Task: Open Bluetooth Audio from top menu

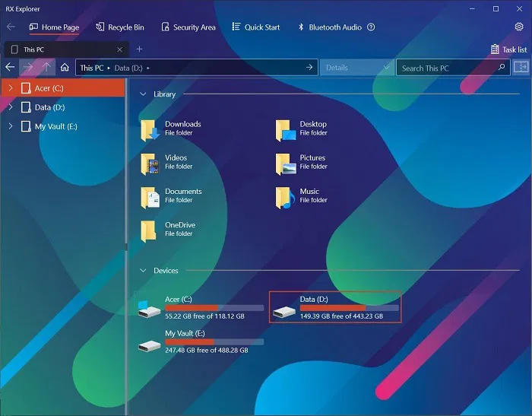Action: click(x=329, y=27)
